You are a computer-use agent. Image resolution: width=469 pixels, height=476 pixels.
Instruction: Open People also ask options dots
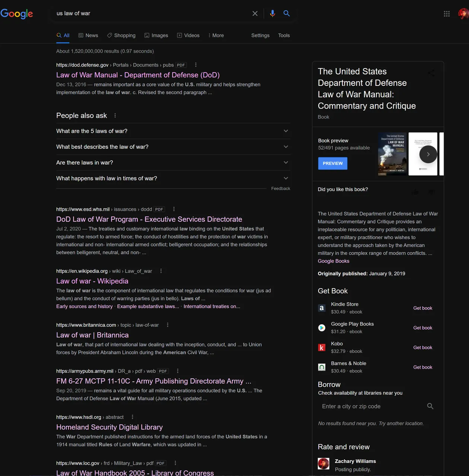pyautogui.click(x=115, y=116)
